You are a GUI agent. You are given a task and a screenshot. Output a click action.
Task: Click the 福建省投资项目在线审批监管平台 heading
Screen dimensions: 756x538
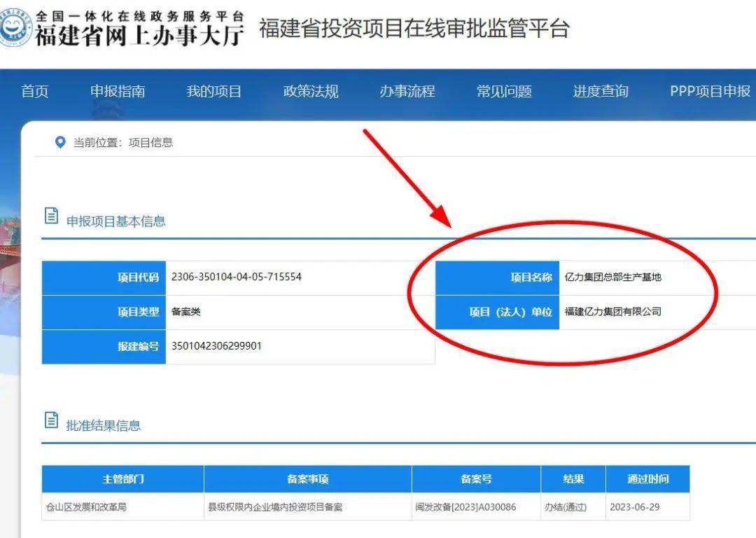[414, 28]
